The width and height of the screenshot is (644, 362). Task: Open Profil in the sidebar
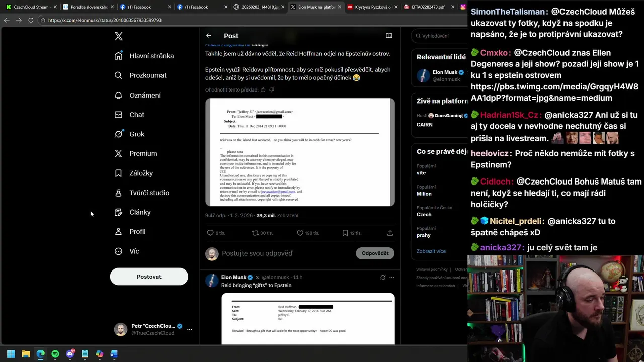coord(131,232)
